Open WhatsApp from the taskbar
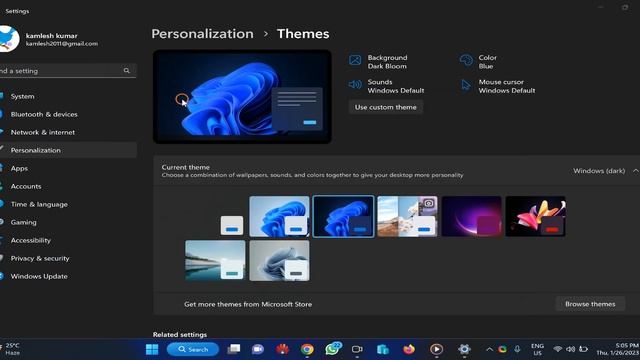 click(x=332, y=349)
